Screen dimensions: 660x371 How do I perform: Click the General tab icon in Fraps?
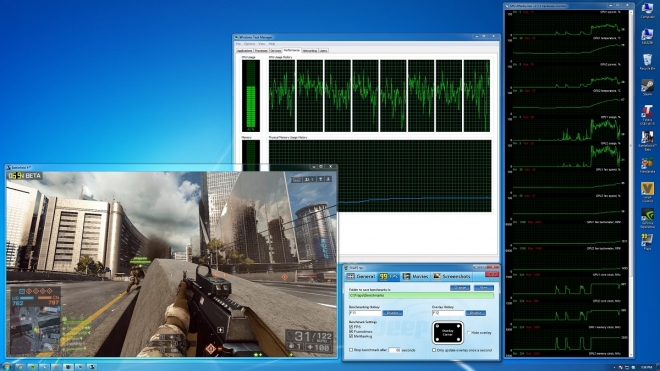(x=351, y=276)
